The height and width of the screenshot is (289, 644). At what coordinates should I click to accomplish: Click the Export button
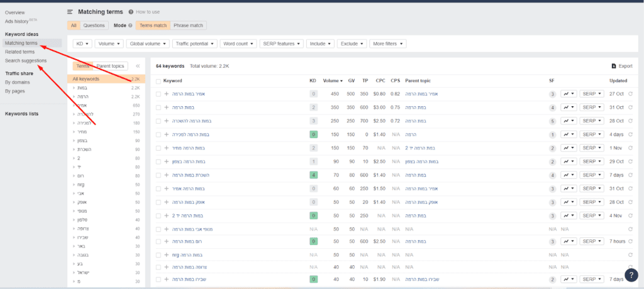pyautogui.click(x=622, y=66)
